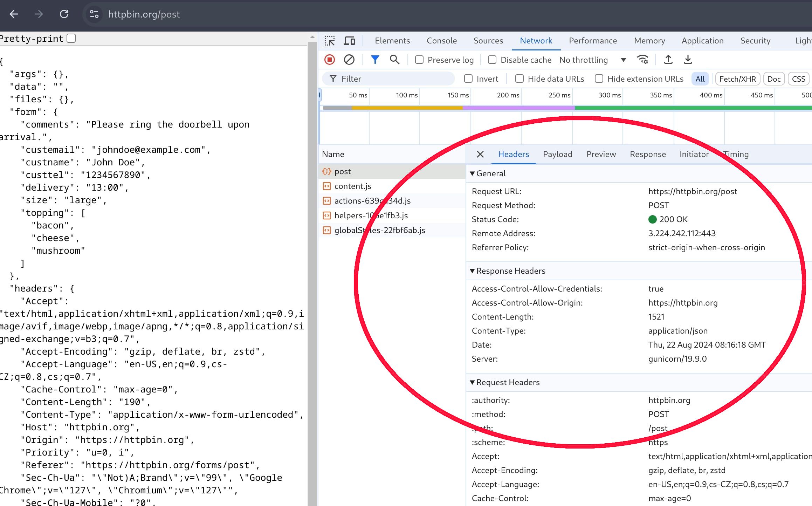Switch to the Payload detail tab

558,154
